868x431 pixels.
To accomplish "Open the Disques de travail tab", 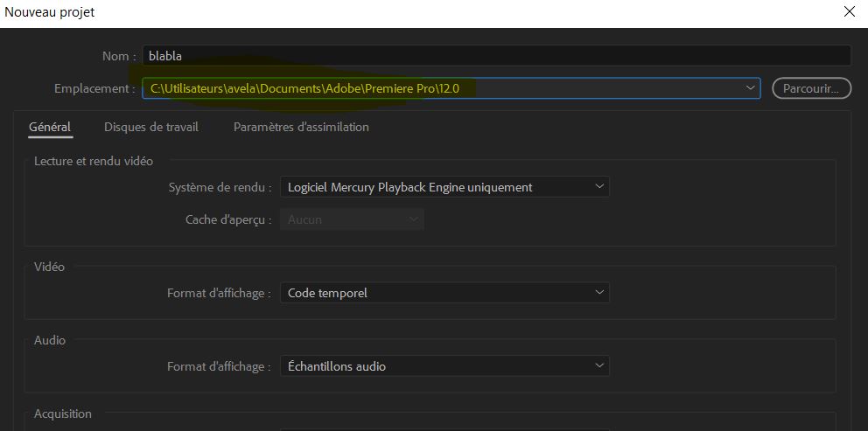I will click(151, 127).
